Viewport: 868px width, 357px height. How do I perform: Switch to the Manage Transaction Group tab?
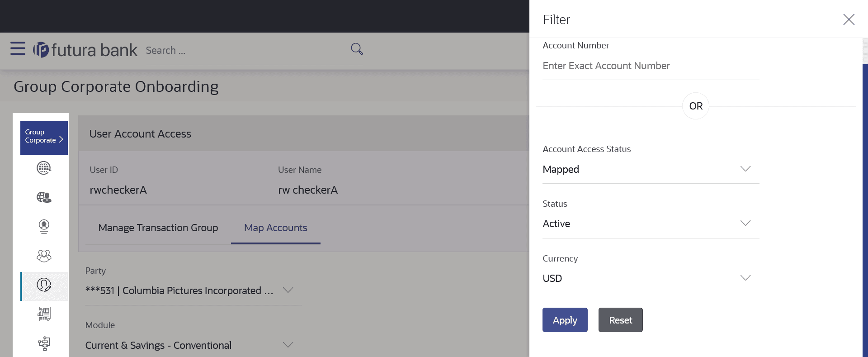pyautogui.click(x=158, y=228)
